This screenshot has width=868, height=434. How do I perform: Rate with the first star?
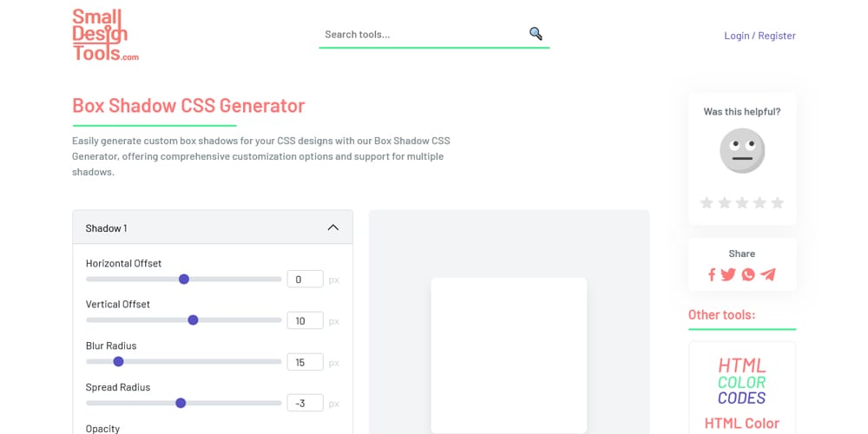(707, 202)
